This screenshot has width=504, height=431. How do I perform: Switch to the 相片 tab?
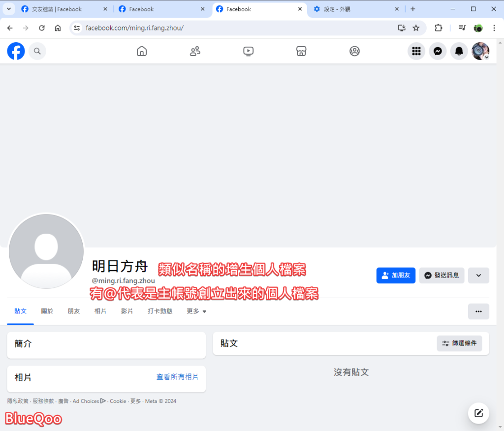tap(100, 311)
